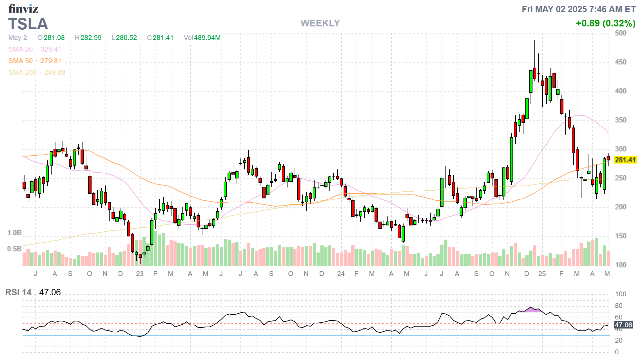Click the TSLA ticker symbol
The width and height of the screenshot is (644, 362).
click(28, 24)
